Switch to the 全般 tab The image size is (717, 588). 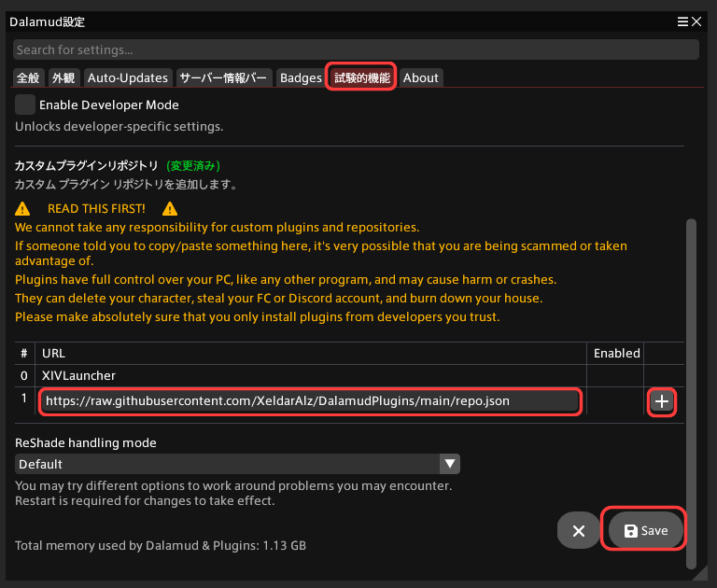click(28, 77)
